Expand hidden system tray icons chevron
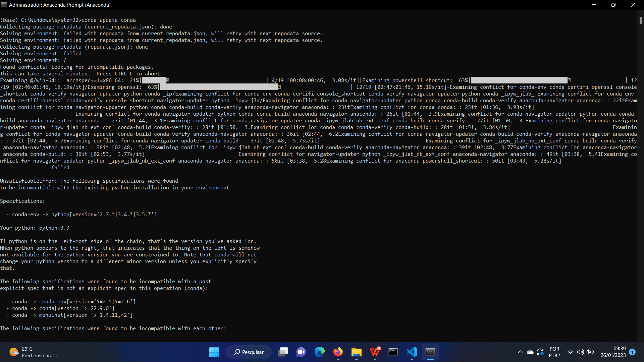This screenshot has height=362, width=644. pyautogui.click(x=520, y=352)
